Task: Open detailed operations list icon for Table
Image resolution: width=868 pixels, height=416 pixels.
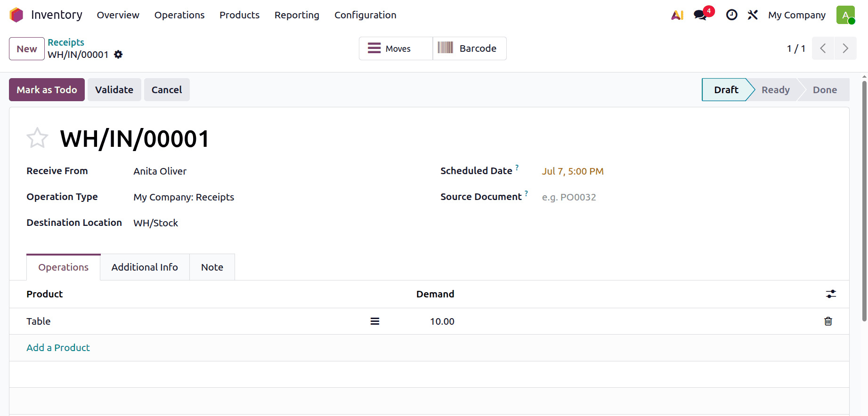Action: pyautogui.click(x=375, y=321)
